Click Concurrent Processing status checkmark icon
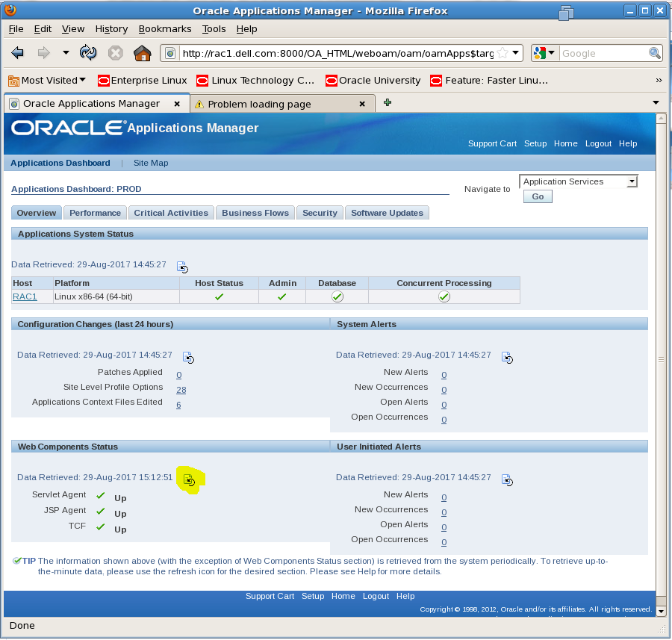Viewport: 672px width, 640px height. click(x=444, y=296)
